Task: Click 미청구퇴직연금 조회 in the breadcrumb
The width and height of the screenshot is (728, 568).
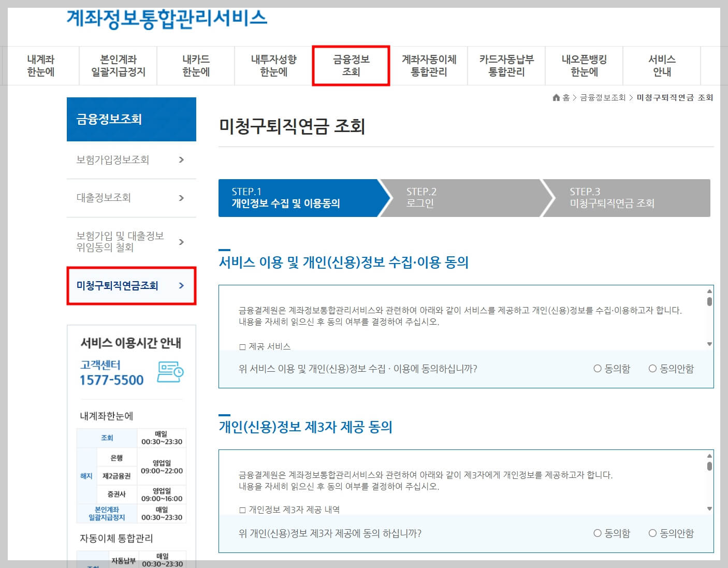Action: [x=675, y=97]
